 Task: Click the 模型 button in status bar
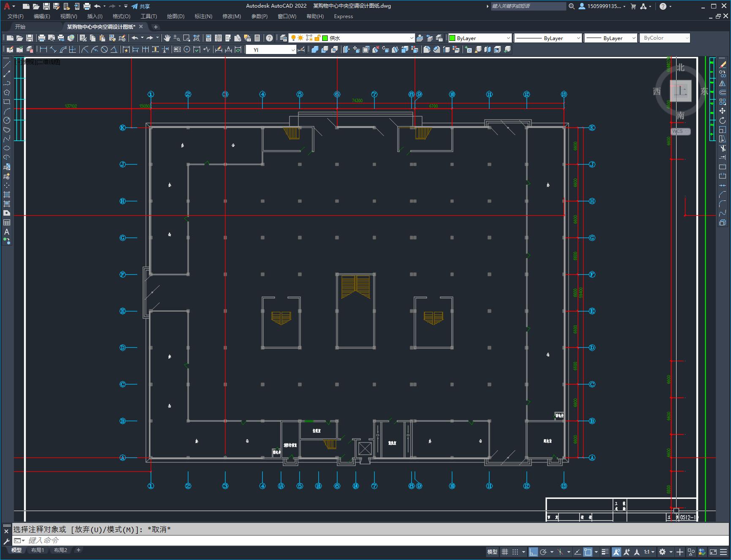tap(492, 552)
